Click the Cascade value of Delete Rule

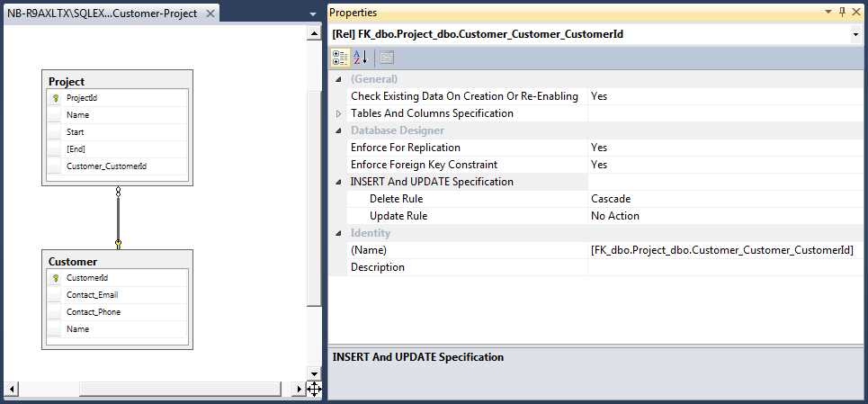pos(611,199)
